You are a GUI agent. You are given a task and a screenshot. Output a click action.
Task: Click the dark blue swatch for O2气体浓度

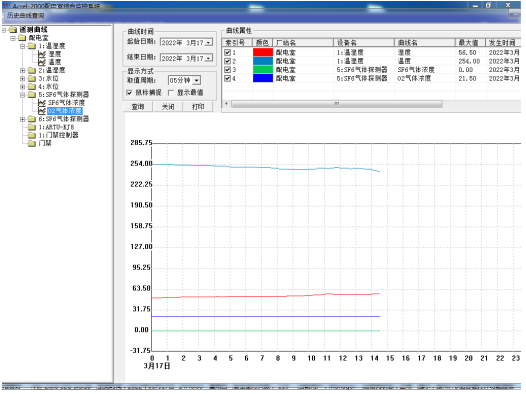pos(263,78)
